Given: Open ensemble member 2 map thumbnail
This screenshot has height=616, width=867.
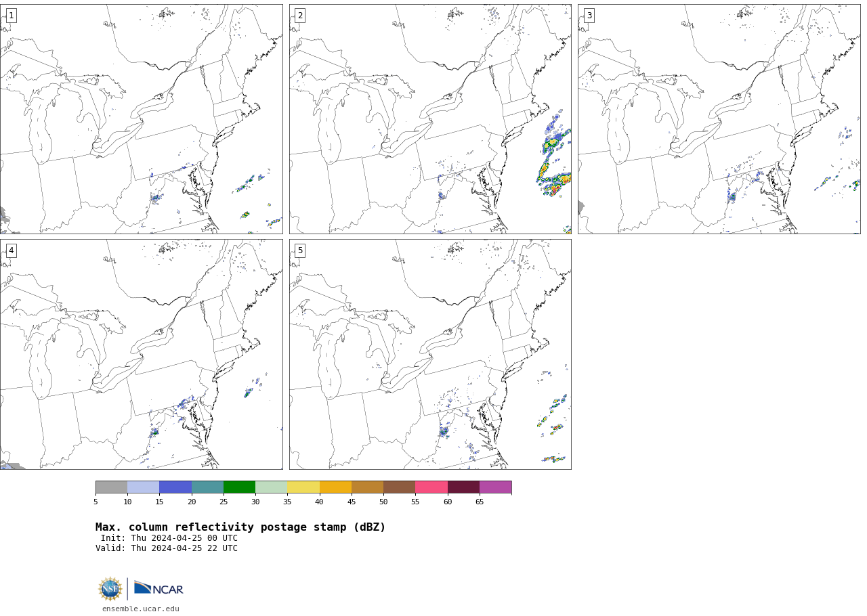Looking at the screenshot, I should coord(430,119).
